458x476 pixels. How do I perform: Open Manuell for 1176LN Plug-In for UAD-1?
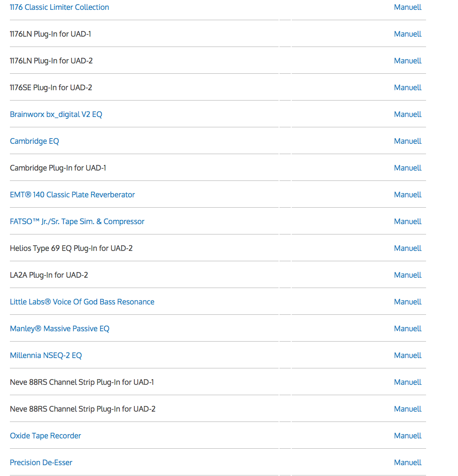pos(407,34)
